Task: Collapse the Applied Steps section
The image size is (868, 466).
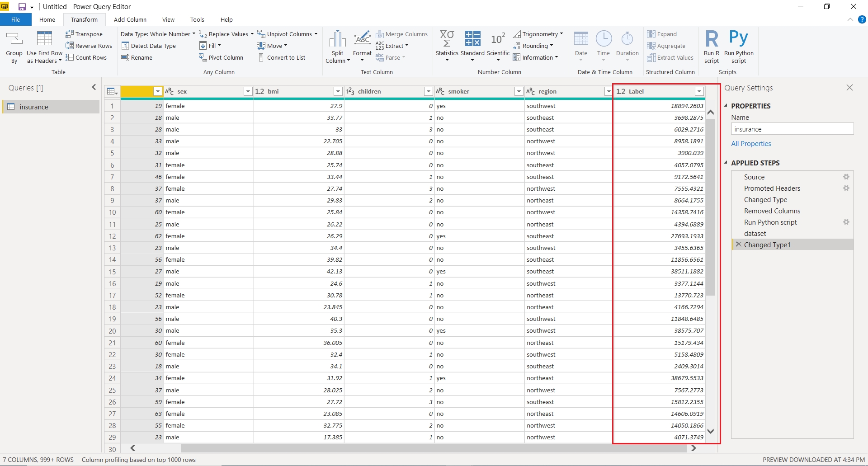Action: 726,163
